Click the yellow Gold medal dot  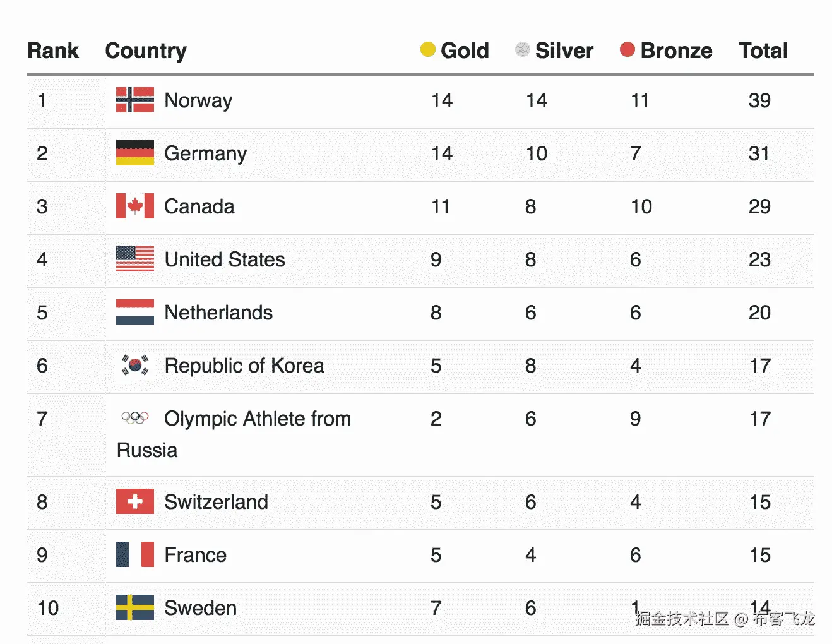tap(427, 49)
